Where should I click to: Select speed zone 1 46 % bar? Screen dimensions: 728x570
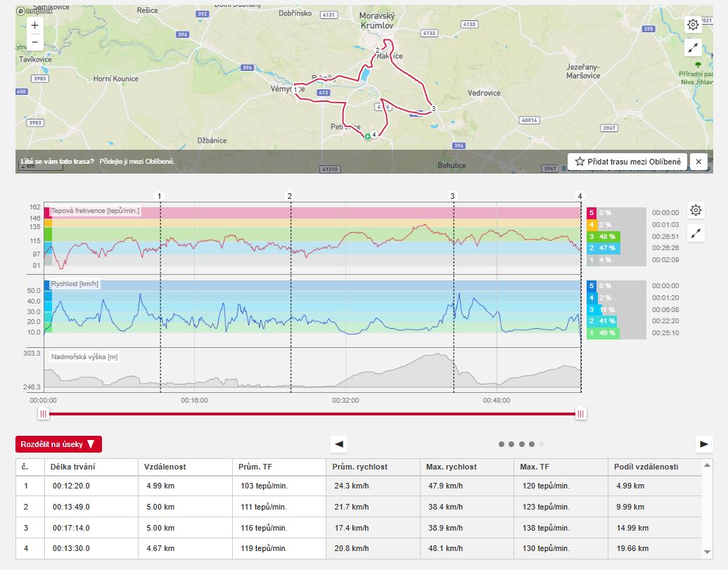(x=603, y=333)
